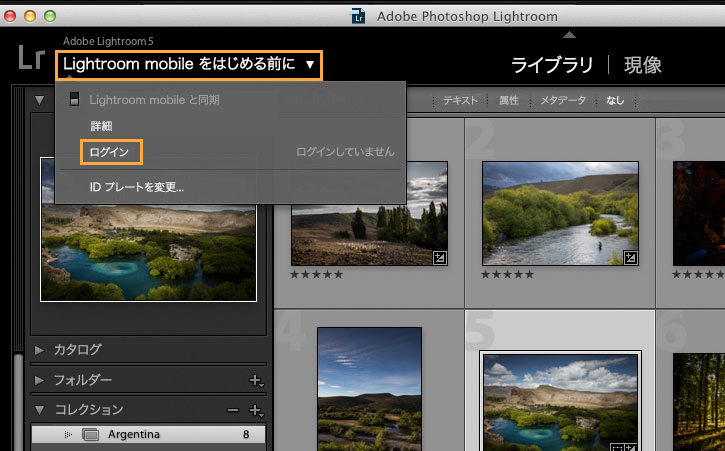Click the Lightroom icon in title bar

tap(358, 16)
